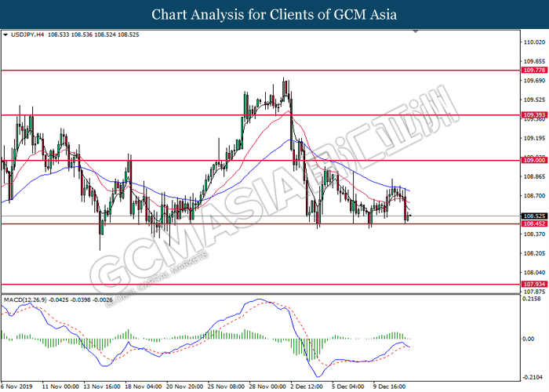Click the 109.525 price axis value

click(535, 100)
